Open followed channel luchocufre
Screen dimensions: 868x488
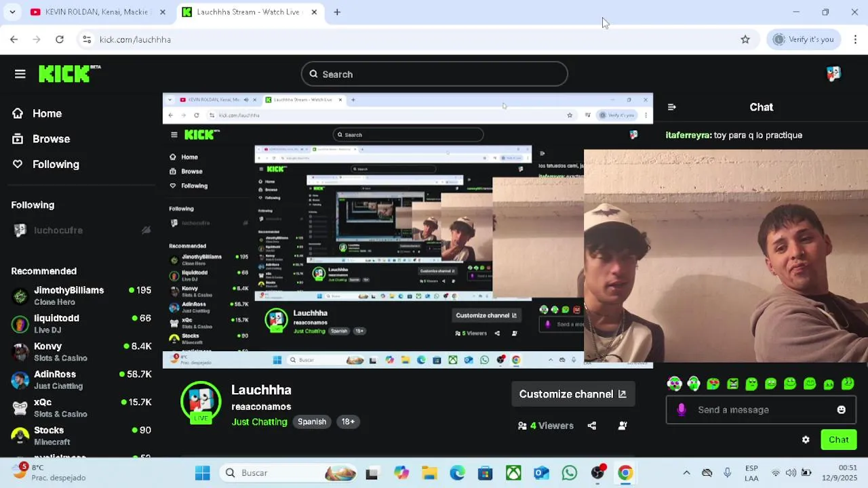pos(81,230)
